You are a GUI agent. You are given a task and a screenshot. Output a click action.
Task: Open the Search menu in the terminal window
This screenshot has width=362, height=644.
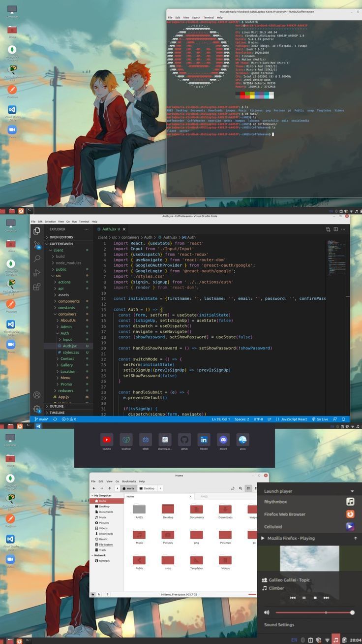(196, 17)
